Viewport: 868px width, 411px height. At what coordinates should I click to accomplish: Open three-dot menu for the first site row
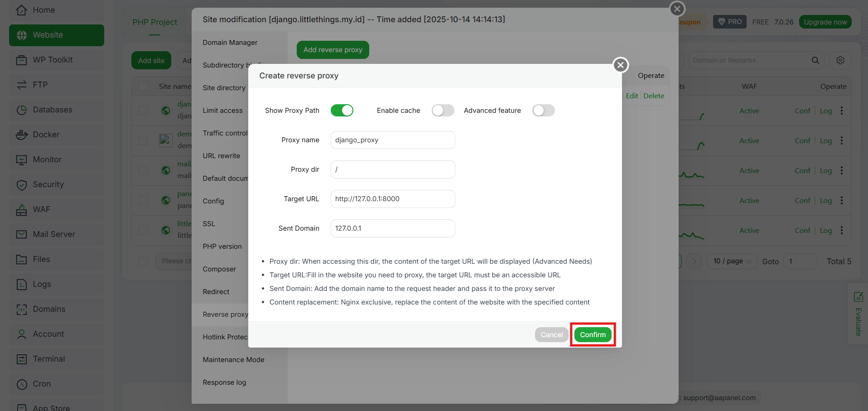(x=842, y=111)
